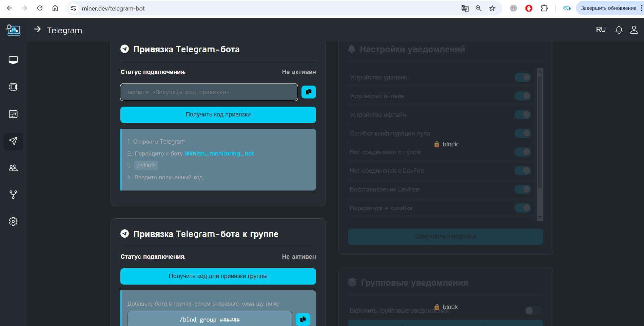Click 'Получить код привязки' button
Image resolution: width=644 pixels, height=326 pixels.
(x=218, y=115)
